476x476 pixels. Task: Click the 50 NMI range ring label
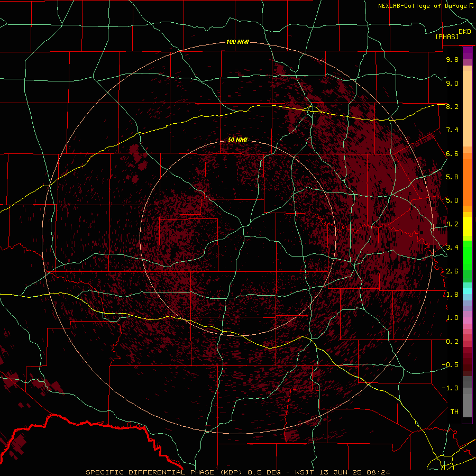point(237,140)
